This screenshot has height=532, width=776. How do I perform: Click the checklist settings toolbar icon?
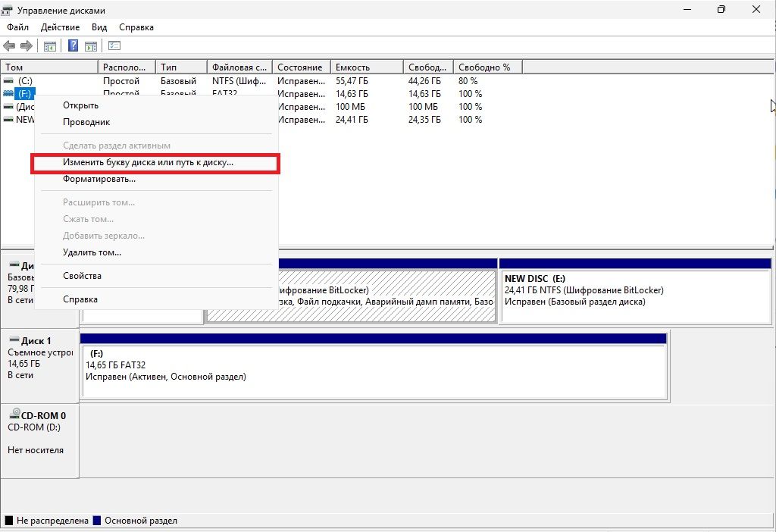coord(114,46)
